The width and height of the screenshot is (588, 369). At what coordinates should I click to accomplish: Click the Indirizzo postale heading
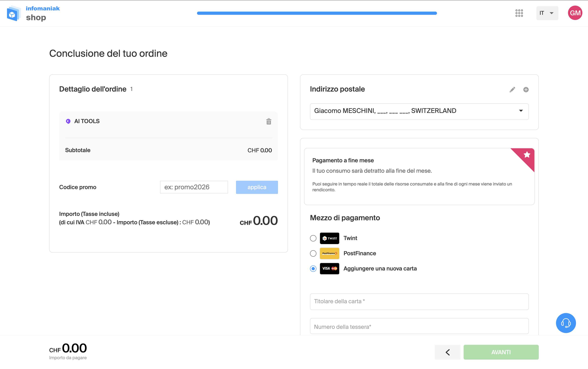click(337, 89)
